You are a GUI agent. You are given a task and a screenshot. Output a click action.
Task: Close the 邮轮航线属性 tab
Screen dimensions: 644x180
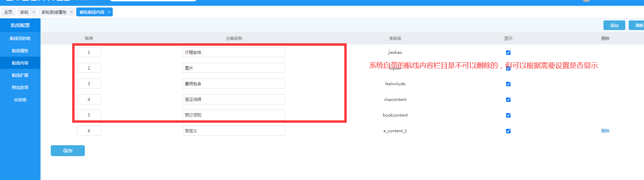pos(72,12)
